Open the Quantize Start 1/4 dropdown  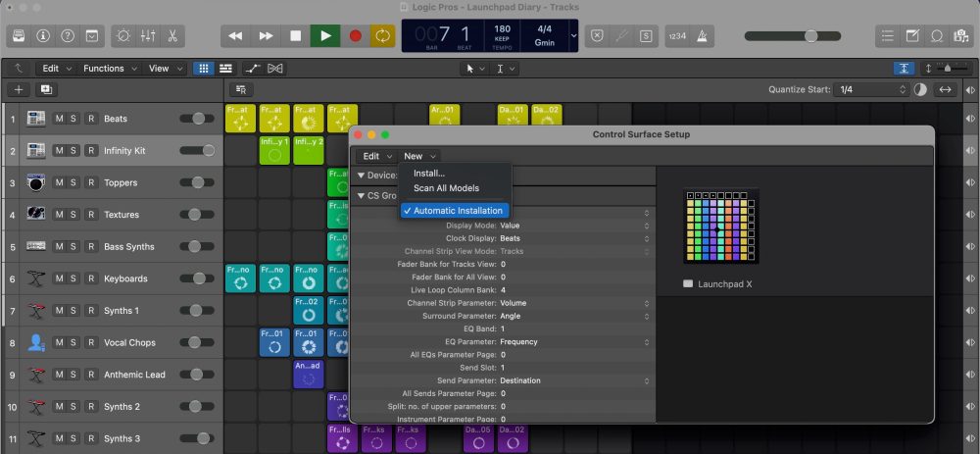(872, 89)
